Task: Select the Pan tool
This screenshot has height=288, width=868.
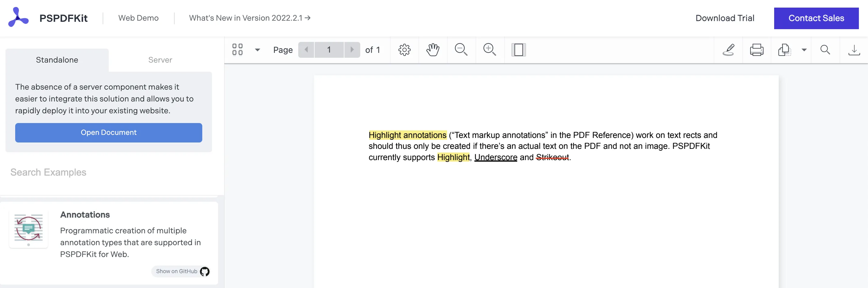Action: [433, 50]
